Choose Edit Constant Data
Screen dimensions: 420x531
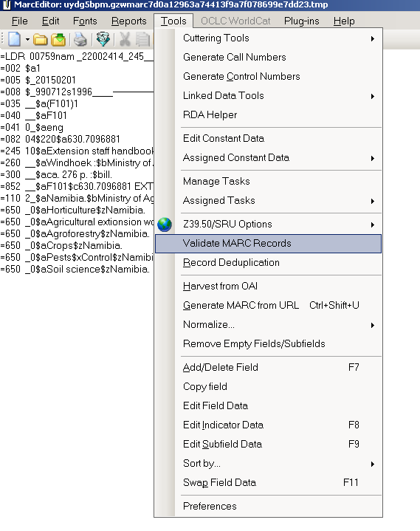[268, 139]
